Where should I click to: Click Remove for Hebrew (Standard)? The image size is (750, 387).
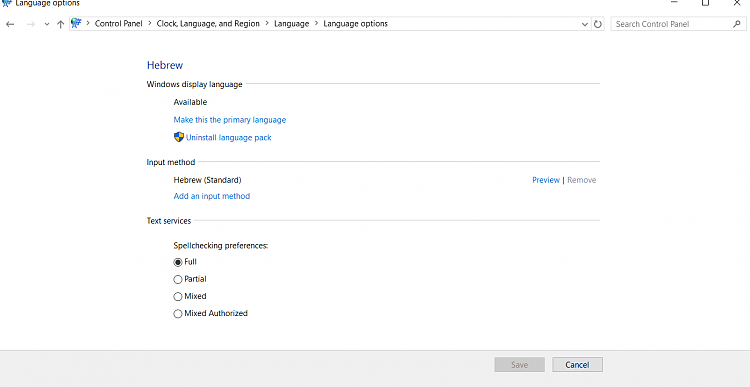[582, 180]
